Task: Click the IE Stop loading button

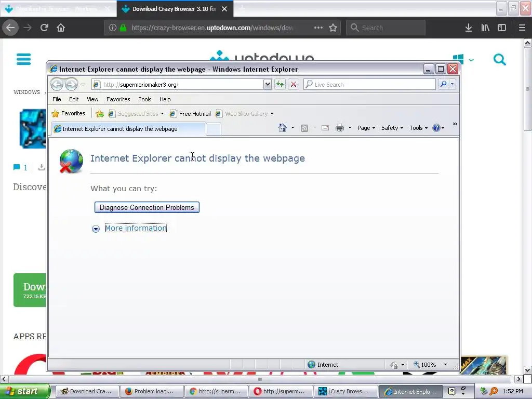Action: pos(294,84)
